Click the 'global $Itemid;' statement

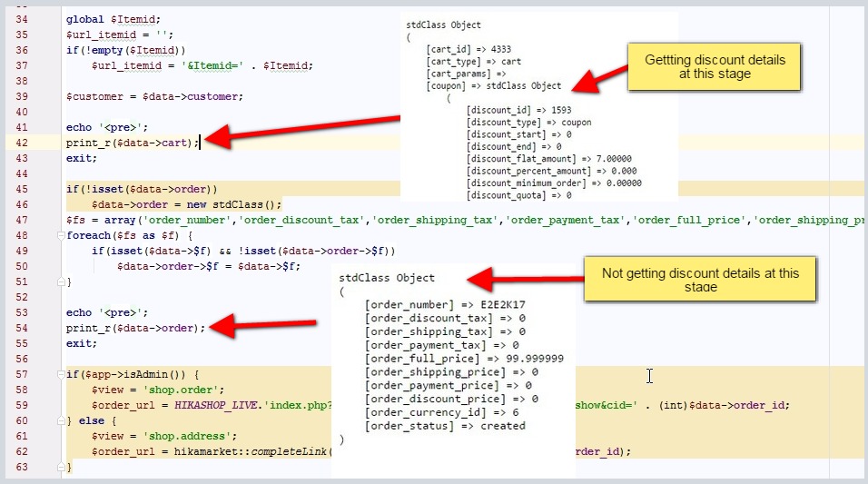click(113, 19)
